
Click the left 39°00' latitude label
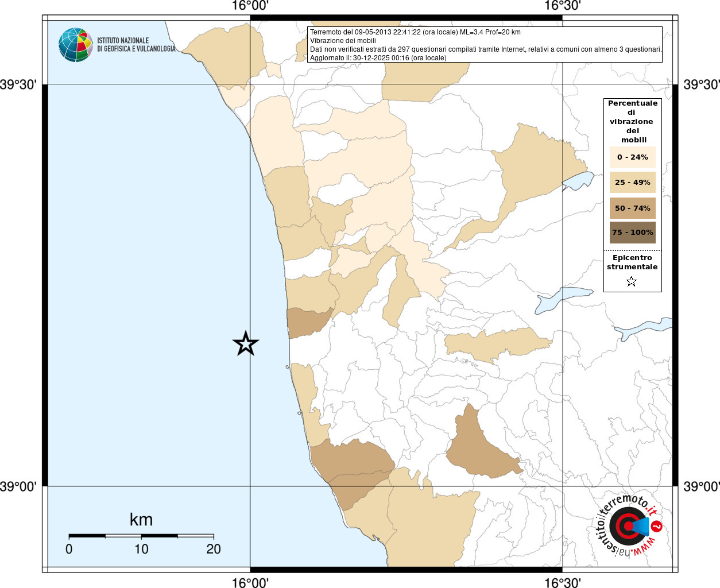tap(18, 487)
